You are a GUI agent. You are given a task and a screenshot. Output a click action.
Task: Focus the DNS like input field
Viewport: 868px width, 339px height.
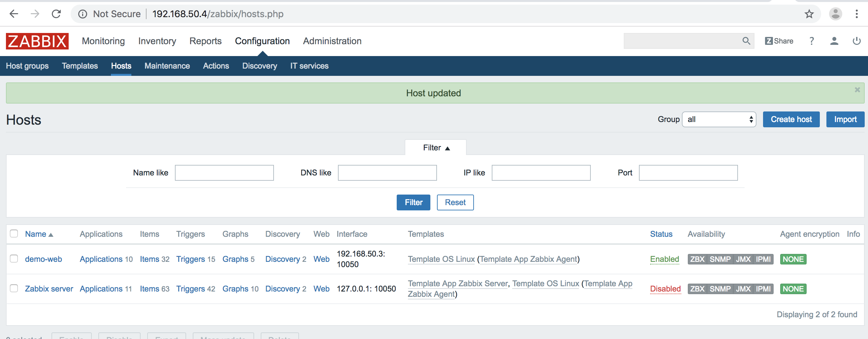387,173
